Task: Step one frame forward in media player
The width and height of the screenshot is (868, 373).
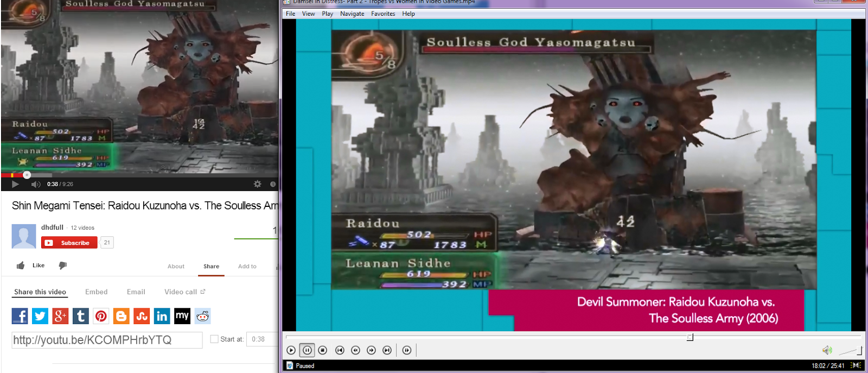Action: click(407, 350)
